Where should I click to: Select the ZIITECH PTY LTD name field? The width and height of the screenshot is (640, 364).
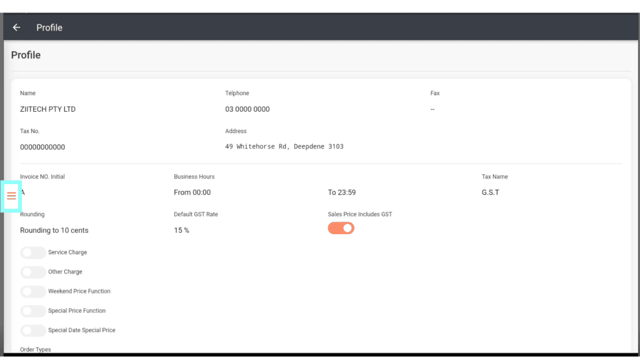[x=48, y=109]
